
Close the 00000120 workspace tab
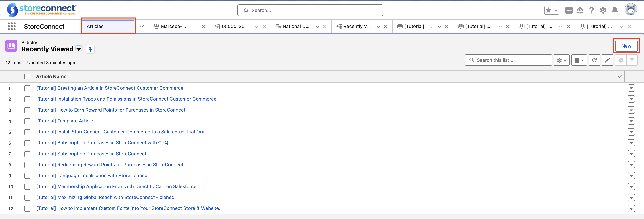(264, 27)
